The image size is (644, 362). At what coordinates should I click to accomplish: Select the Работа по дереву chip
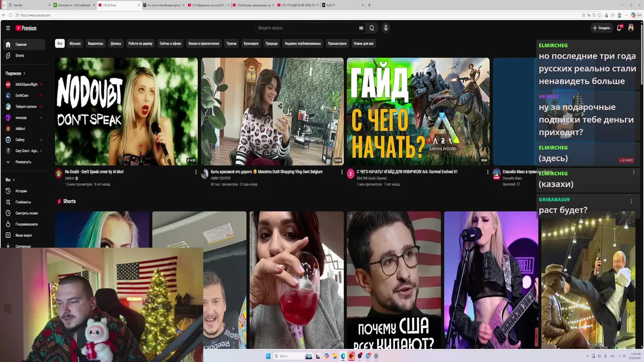coord(140,44)
